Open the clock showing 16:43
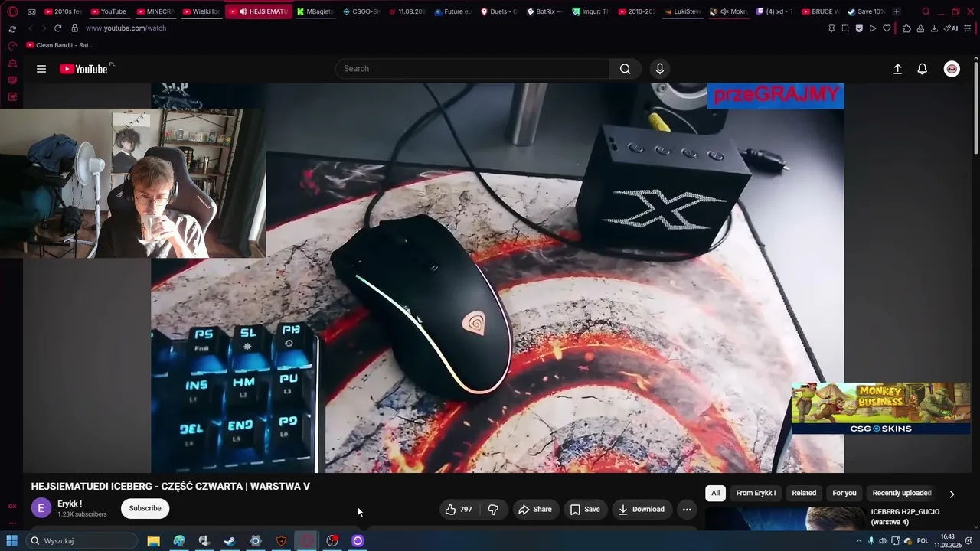 pos(948,541)
